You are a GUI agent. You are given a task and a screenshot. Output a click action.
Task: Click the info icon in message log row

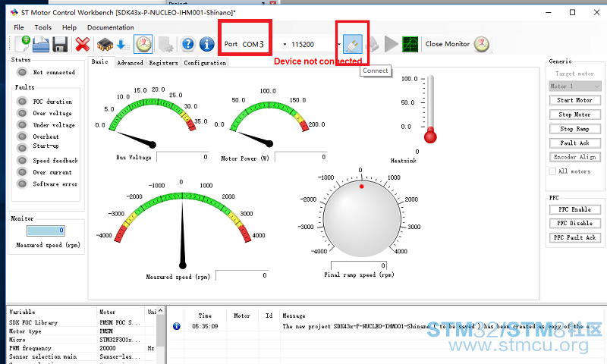point(177,326)
